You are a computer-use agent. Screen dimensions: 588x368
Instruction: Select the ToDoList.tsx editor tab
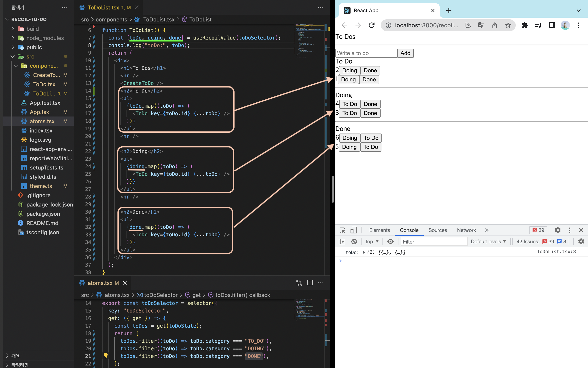104,8
